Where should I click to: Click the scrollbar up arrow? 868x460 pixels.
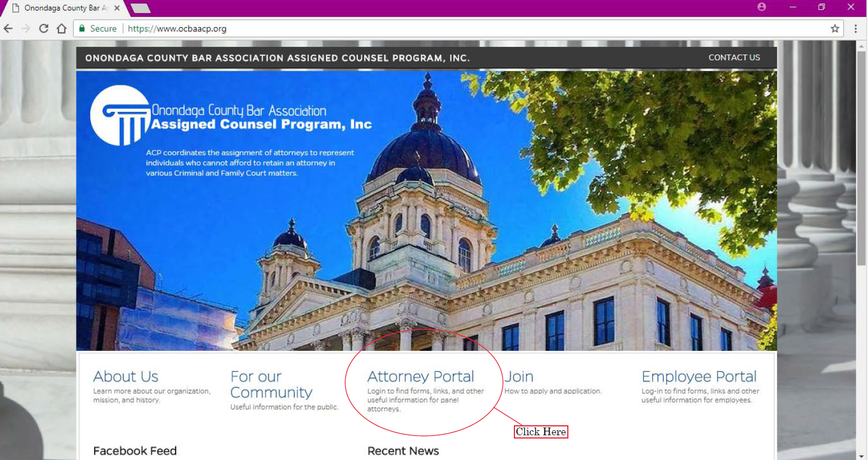pyautogui.click(x=861, y=46)
